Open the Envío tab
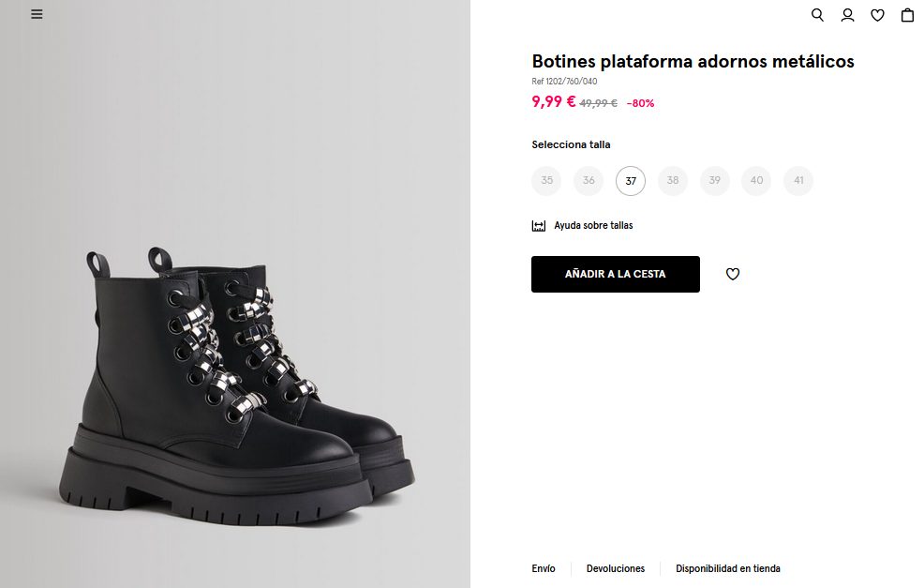The image size is (924, 588). click(x=544, y=568)
